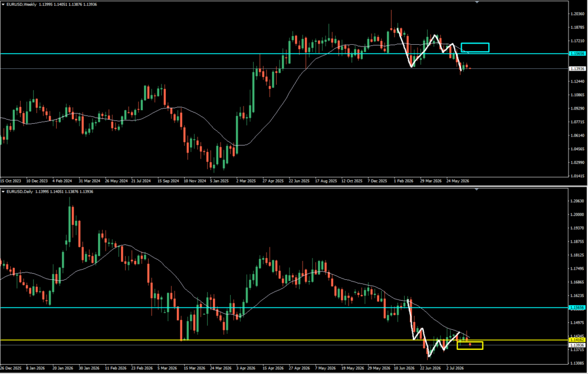Click the 1.16865 price scale value

(578, 282)
